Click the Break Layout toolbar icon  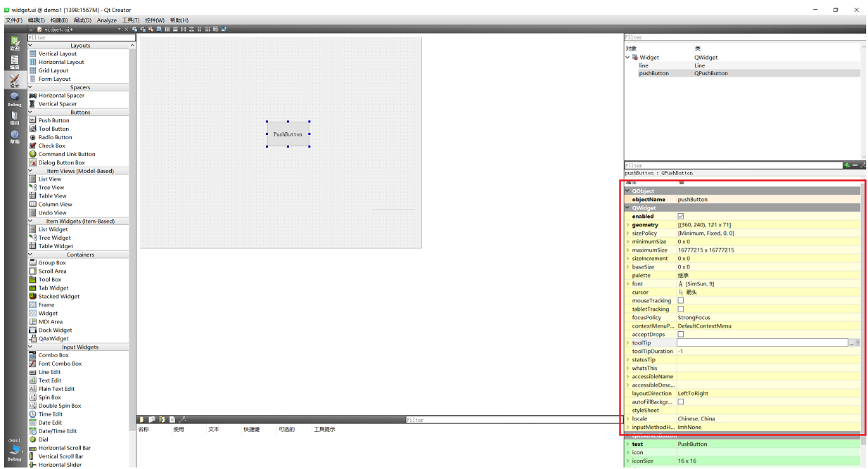(215, 29)
